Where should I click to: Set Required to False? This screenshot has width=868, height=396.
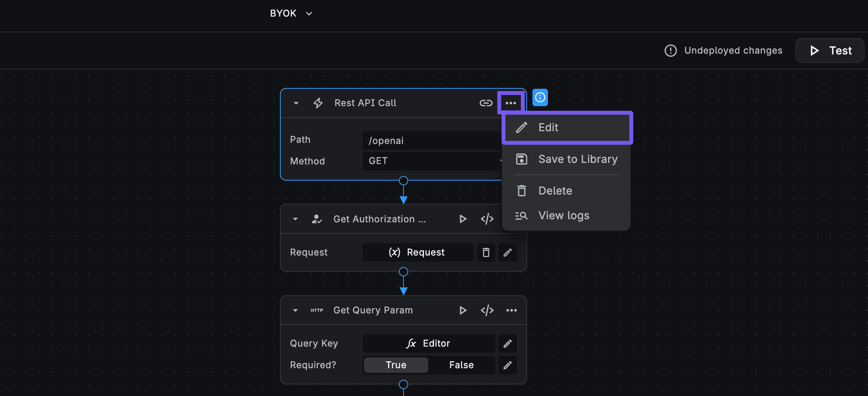[461, 365]
